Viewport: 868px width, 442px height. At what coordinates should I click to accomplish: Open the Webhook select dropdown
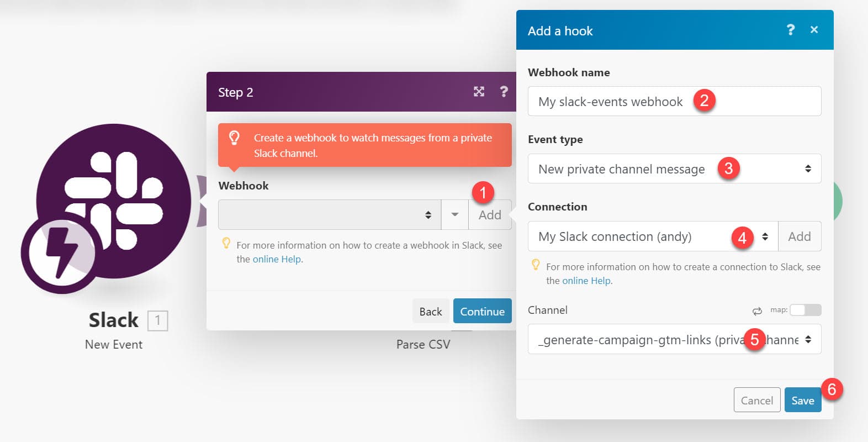pyautogui.click(x=330, y=215)
